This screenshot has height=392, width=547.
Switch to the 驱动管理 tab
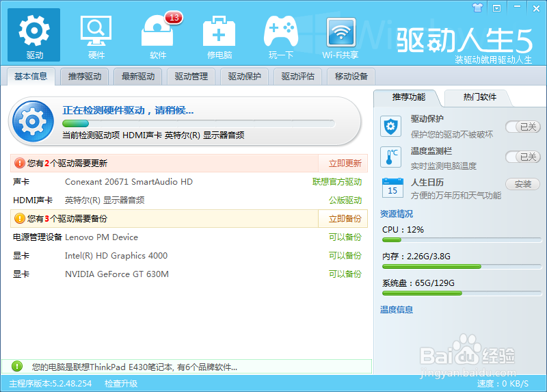(191, 77)
